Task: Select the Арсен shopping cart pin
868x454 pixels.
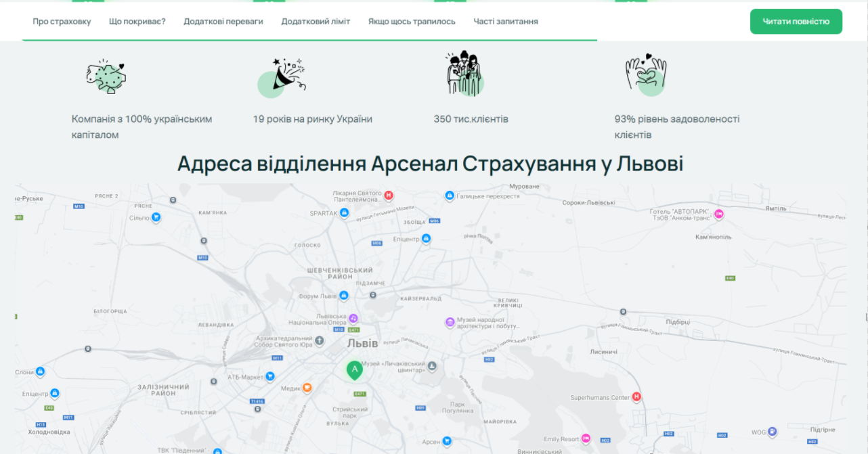Action: coord(447,442)
